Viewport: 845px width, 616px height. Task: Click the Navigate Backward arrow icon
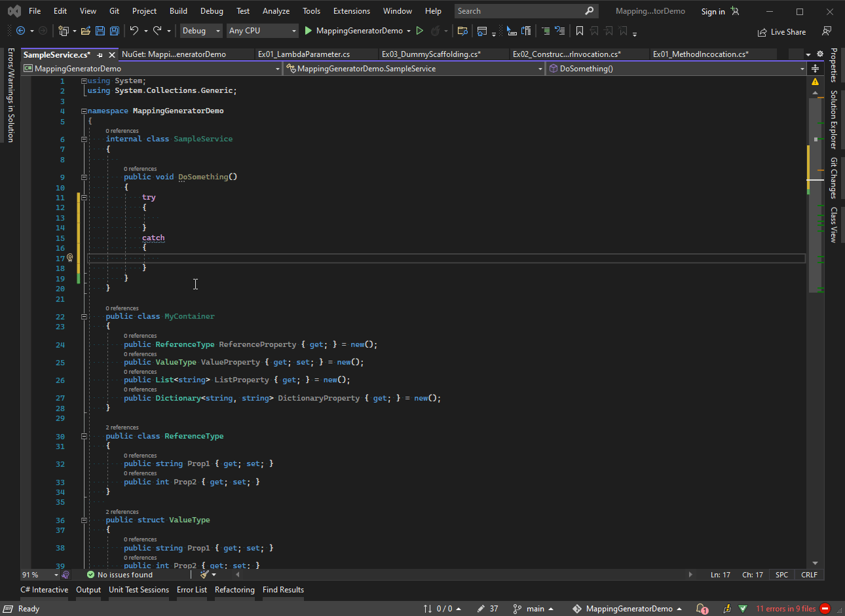21,31
